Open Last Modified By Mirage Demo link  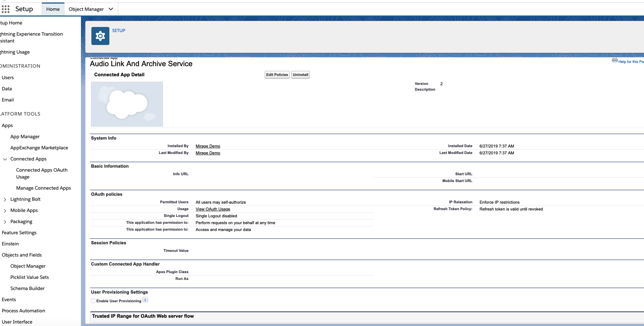[x=208, y=153]
